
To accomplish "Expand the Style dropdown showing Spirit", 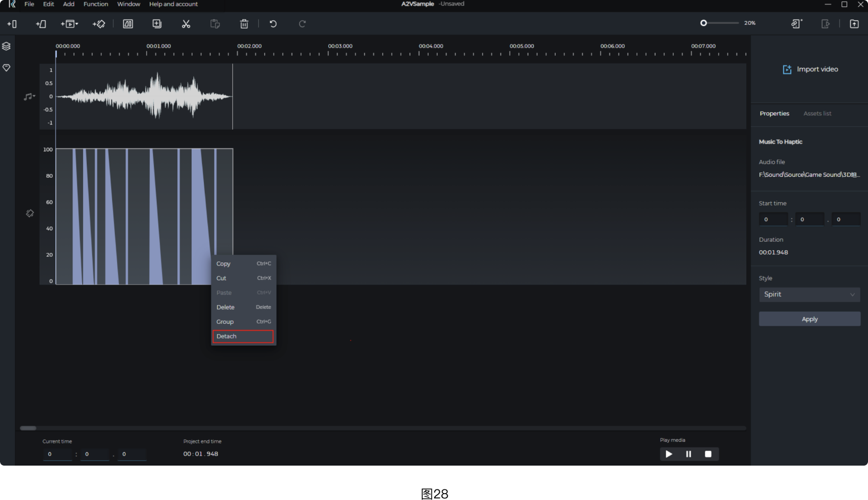I will point(809,295).
